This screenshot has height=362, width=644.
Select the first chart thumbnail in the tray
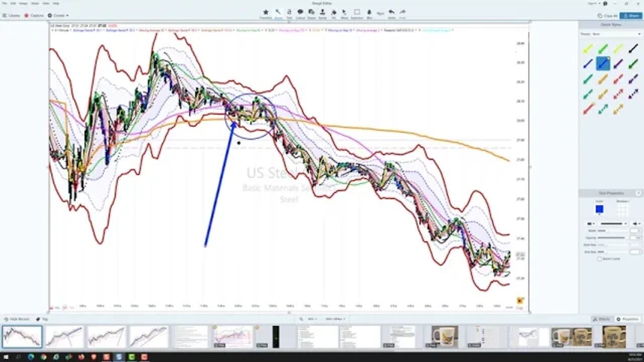[x=22, y=336]
